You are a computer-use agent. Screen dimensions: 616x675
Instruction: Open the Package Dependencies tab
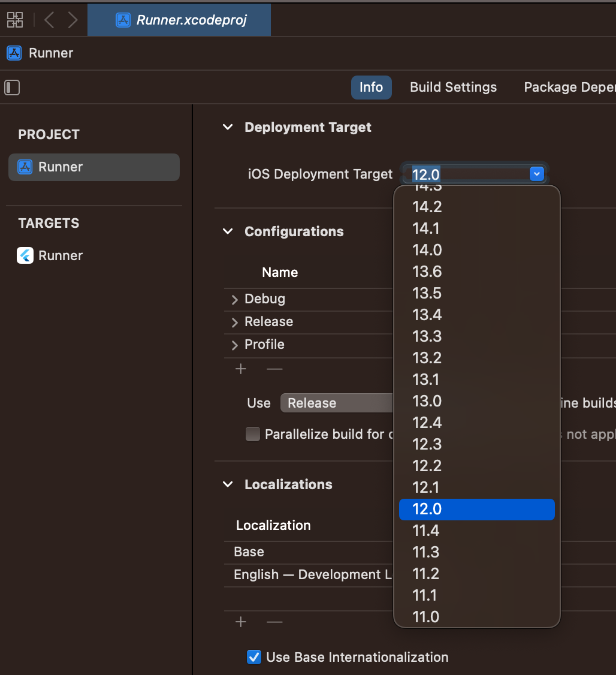coord(569,88)
